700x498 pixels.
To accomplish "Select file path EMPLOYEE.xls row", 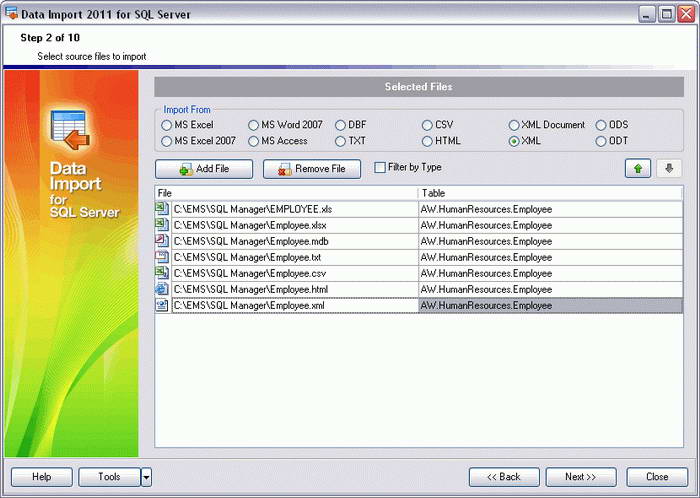I will point(295,209).
